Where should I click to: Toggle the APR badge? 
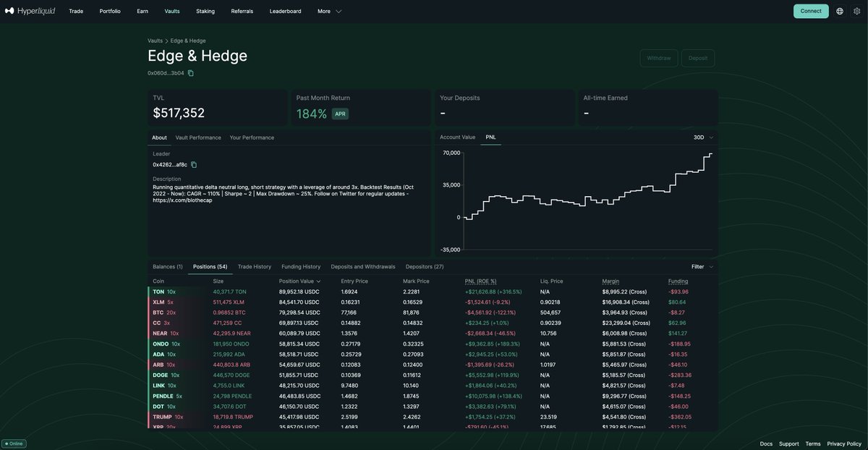340,114
